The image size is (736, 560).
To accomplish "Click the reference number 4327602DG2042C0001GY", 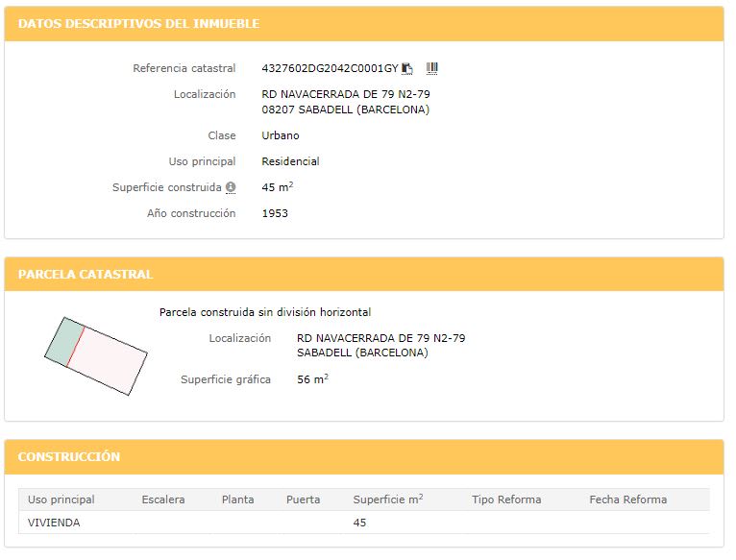I will point(330,69).
